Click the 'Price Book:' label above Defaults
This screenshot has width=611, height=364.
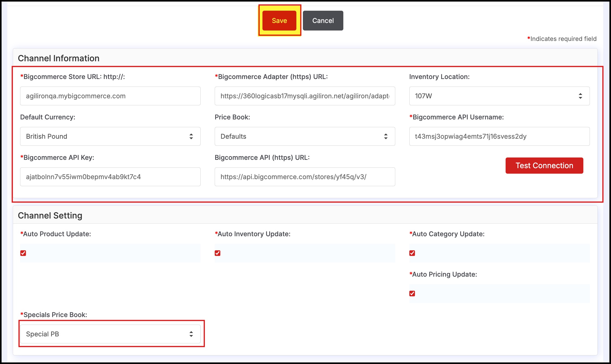(x=232, y=117)
